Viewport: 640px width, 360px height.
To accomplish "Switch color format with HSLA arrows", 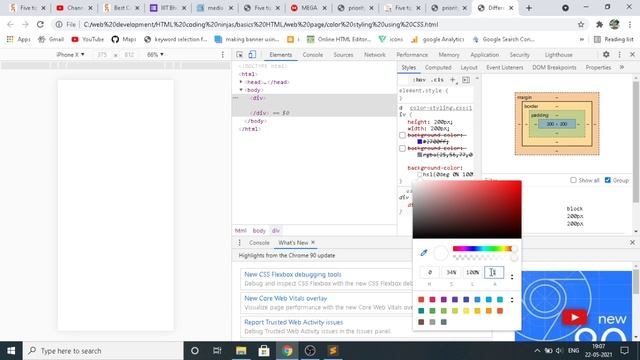I will (512, 277).
